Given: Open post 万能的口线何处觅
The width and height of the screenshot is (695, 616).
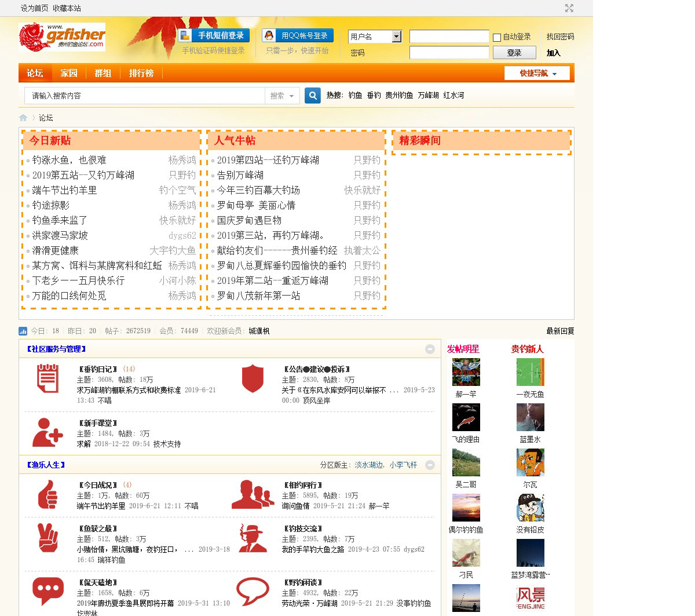Looking at the screenshot, I should click(x=69, y=296).
